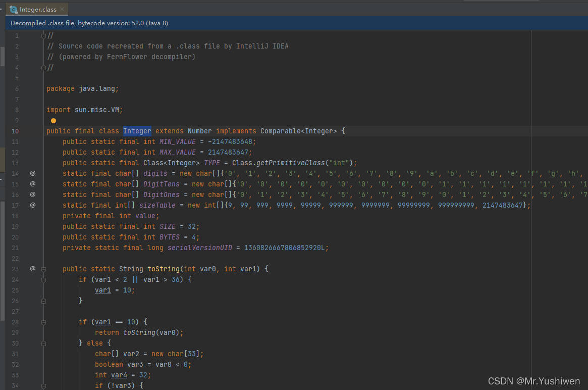This screenshot has height=390, width=588.
Task: Click the SIZE constant on line 19
Action: click(167, 227)
